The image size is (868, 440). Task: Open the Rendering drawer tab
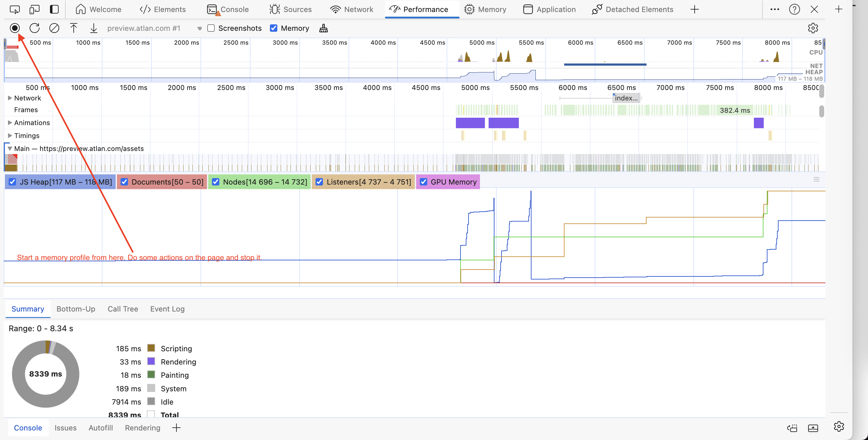pyautogui.click(x=143, y=428)
